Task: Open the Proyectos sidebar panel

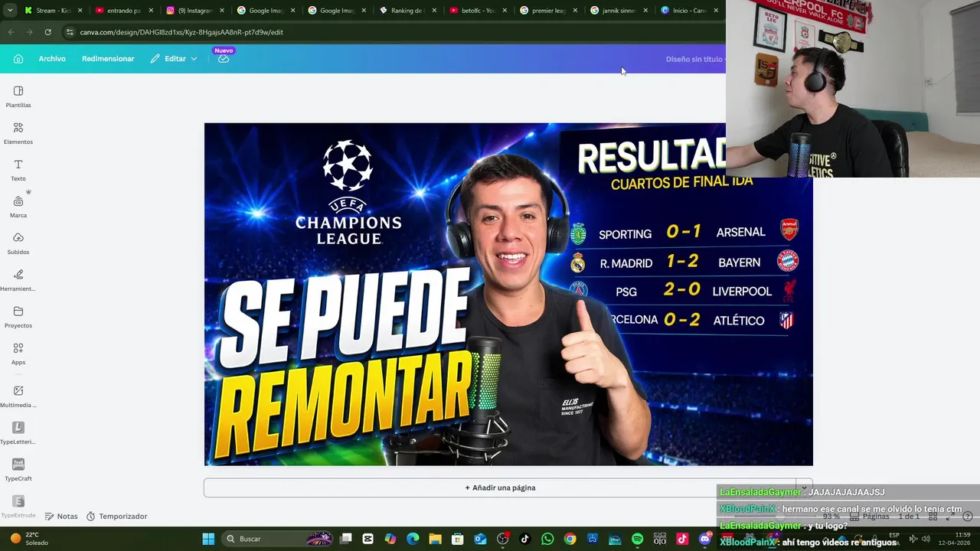Action: 18,317
